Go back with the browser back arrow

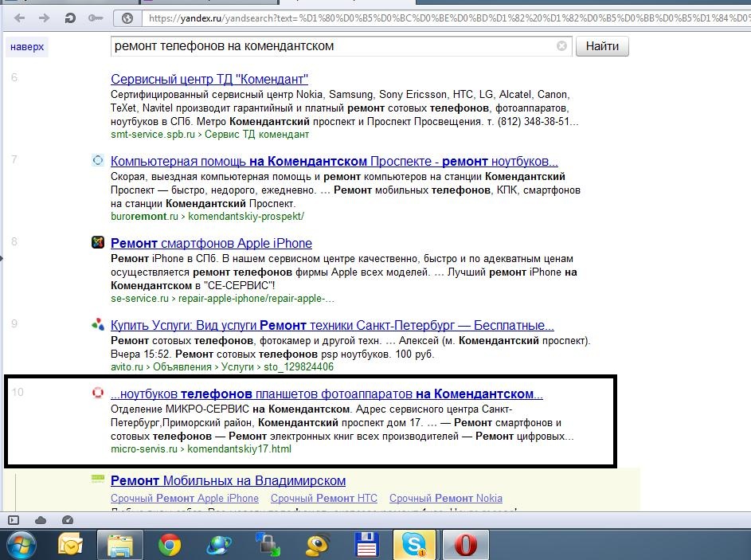pos(20,18)
